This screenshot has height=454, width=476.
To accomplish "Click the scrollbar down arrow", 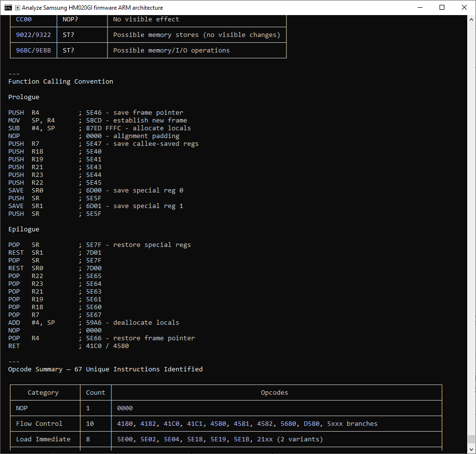I will (x=471, y=450).
